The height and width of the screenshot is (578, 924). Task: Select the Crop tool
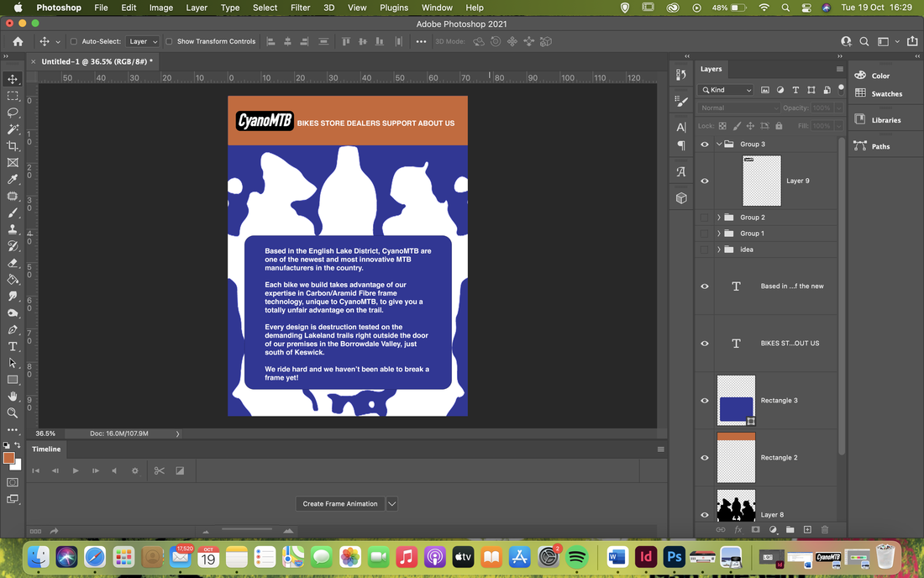pos(13,145)
